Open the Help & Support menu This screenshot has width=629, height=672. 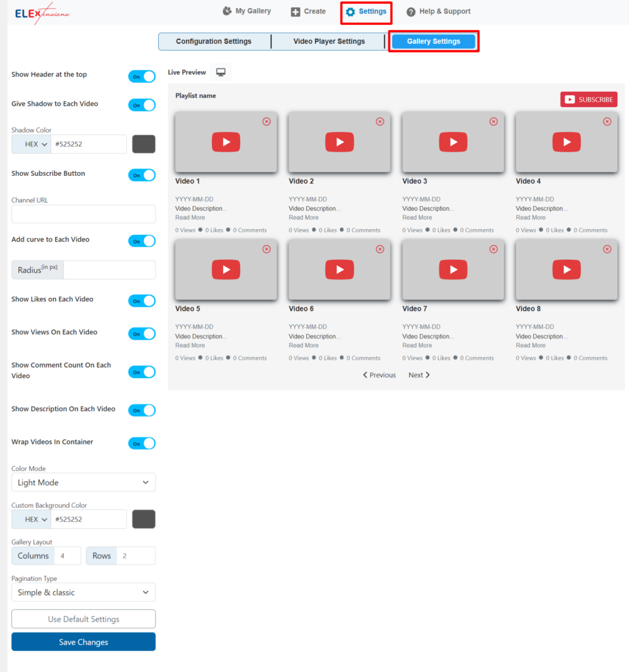pos(438,12)
